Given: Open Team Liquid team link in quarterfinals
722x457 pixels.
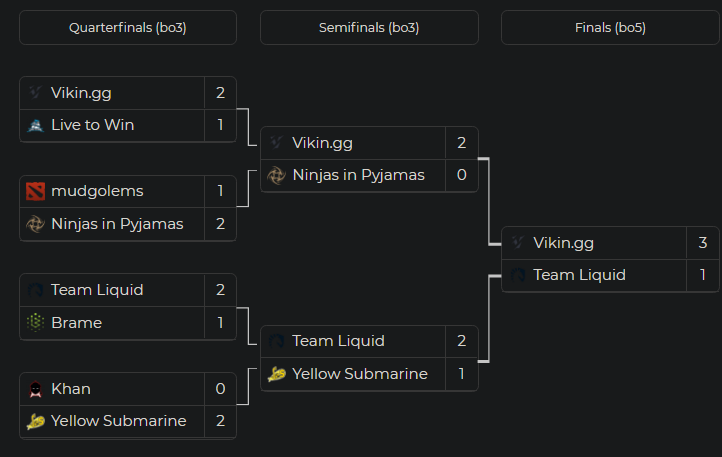Looking at the screenshot, I should click(x=97, y=290).
